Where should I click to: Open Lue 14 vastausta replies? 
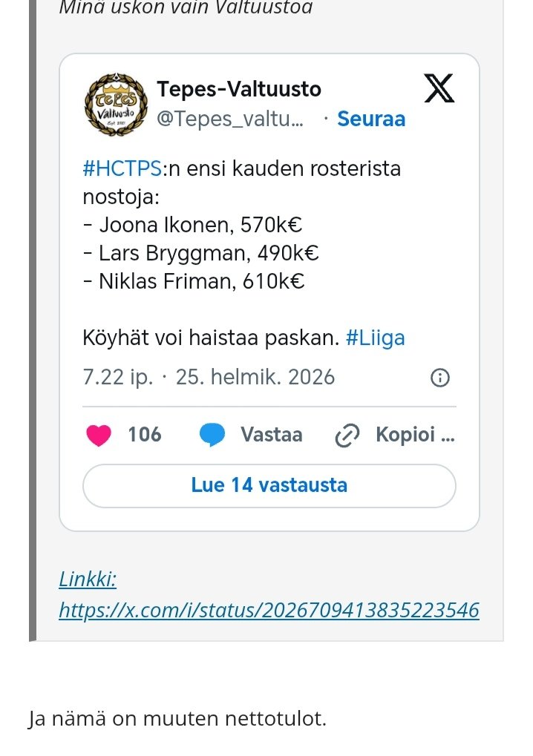coord(269,485)
